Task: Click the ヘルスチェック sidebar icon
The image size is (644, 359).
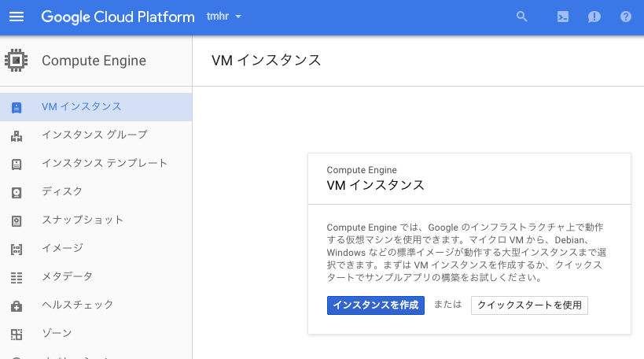Action: [x=17, y=305]
